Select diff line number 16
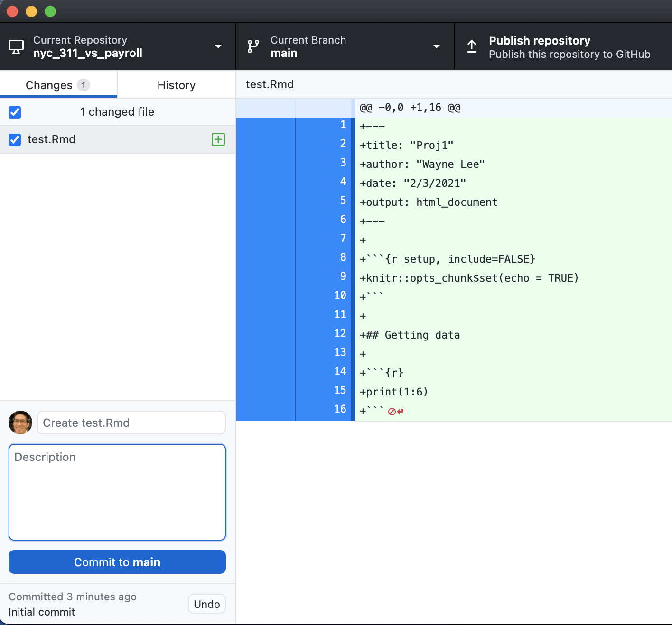Viewport: 672px width, 625px height. [x=340, y=409]
